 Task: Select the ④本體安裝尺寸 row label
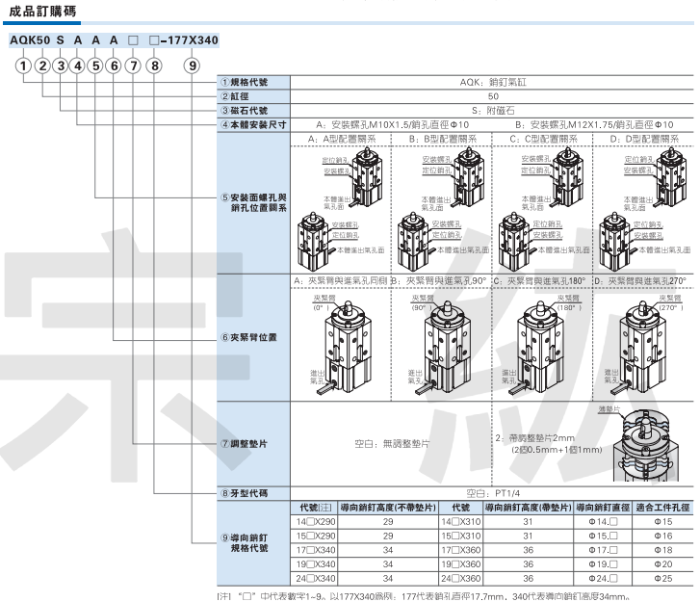[253, 125]
